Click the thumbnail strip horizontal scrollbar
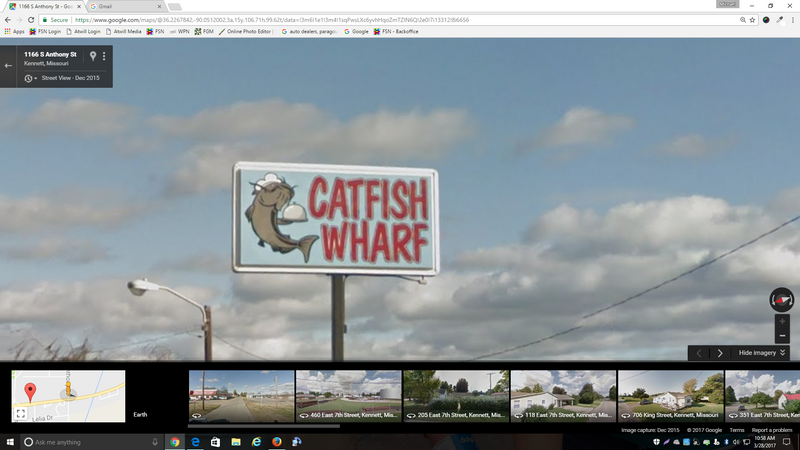This screenshot has height=450, width=800. point(264,426)
